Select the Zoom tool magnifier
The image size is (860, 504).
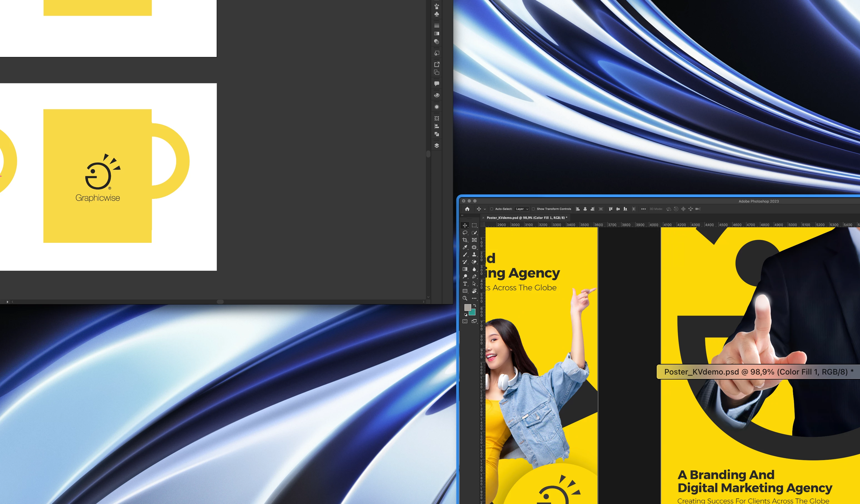point(465,298)
